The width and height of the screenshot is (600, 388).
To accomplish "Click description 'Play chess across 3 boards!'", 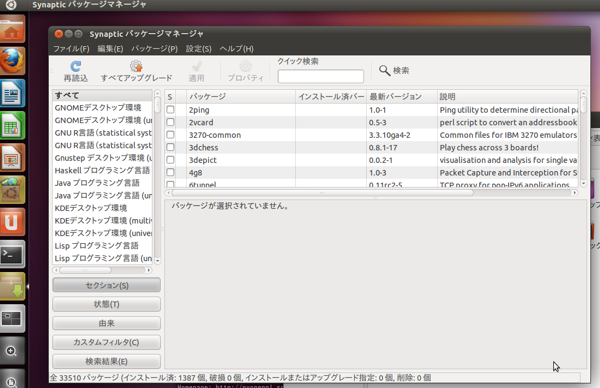I will click(x=489, y=148).
